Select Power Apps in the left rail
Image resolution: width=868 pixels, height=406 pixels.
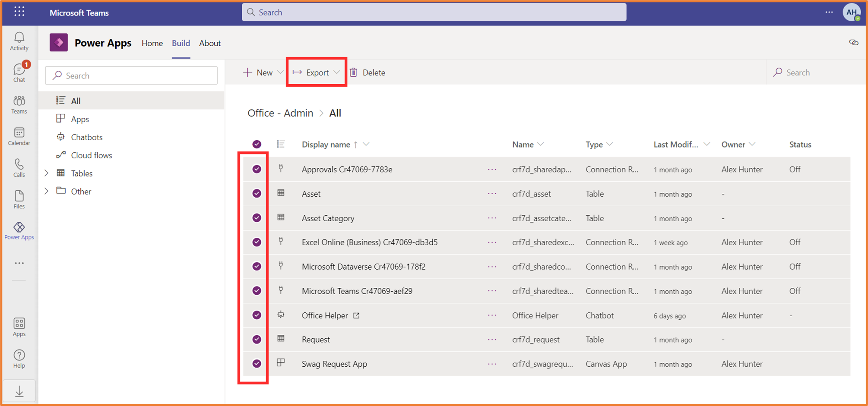click(x=19, y=231)
